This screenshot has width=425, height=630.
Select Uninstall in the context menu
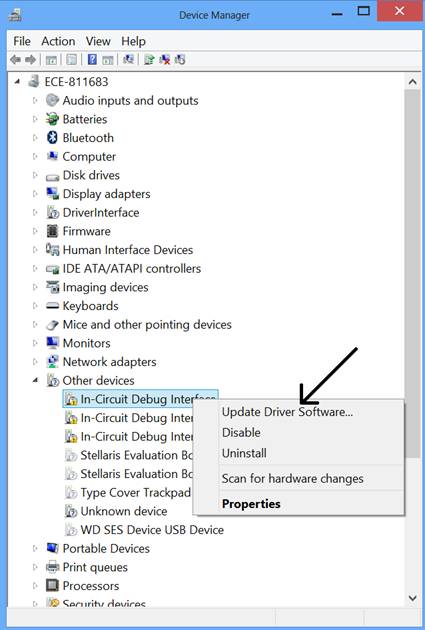click(x=244, y=453)
